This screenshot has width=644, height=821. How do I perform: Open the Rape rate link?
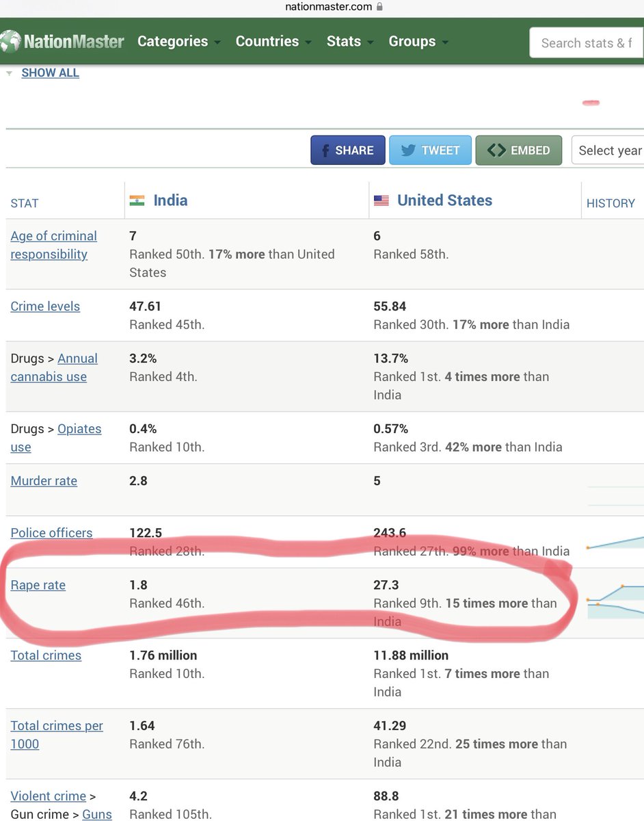tap(38, 586)
